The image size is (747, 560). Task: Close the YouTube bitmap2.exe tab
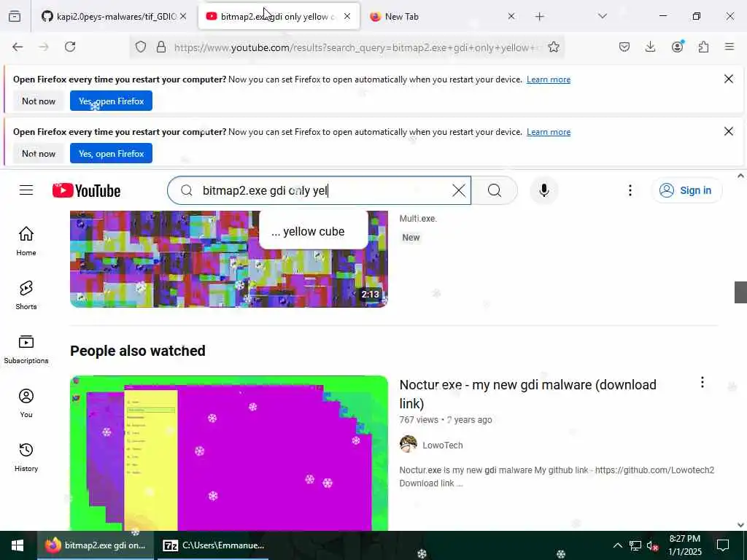[x=347, y=17]
